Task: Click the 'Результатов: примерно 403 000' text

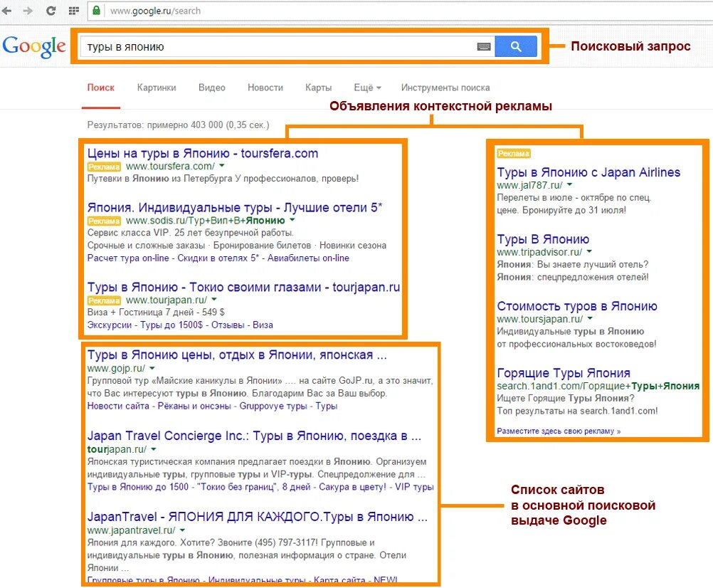Action: [178, 125]
